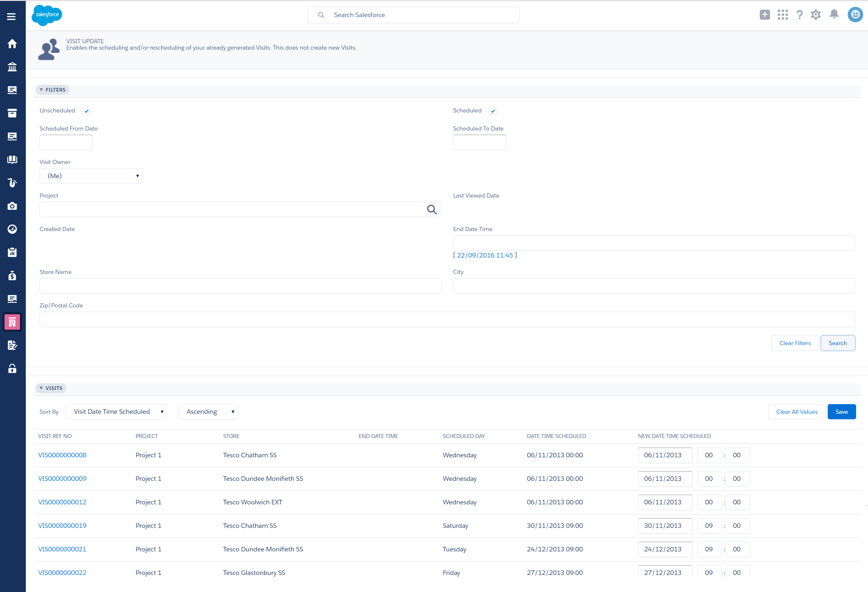Click the Clear Filters button
The width and height of the screenshot is (868, 592).
pos(795,343)
